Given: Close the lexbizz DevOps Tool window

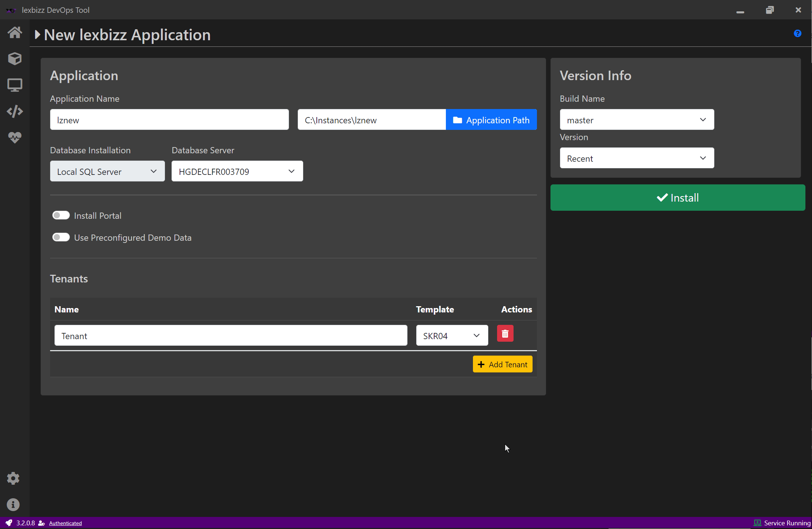Looking at the screenshot, I should [798, 10].
